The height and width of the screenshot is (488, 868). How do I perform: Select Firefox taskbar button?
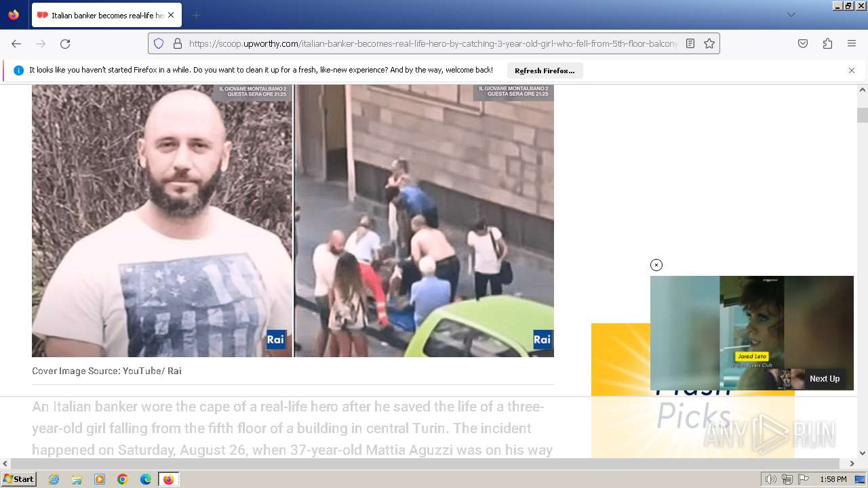168,479
